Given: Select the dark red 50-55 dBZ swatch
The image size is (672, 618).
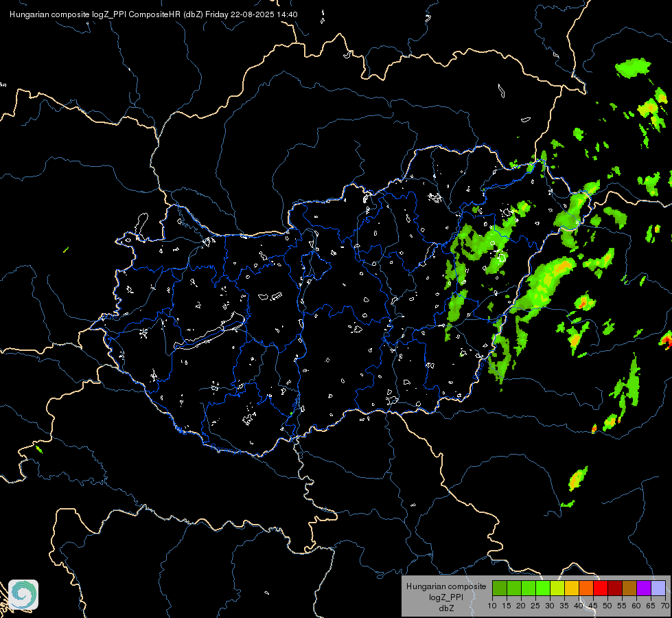Looking at the screenshot, I should click(614, 588).
